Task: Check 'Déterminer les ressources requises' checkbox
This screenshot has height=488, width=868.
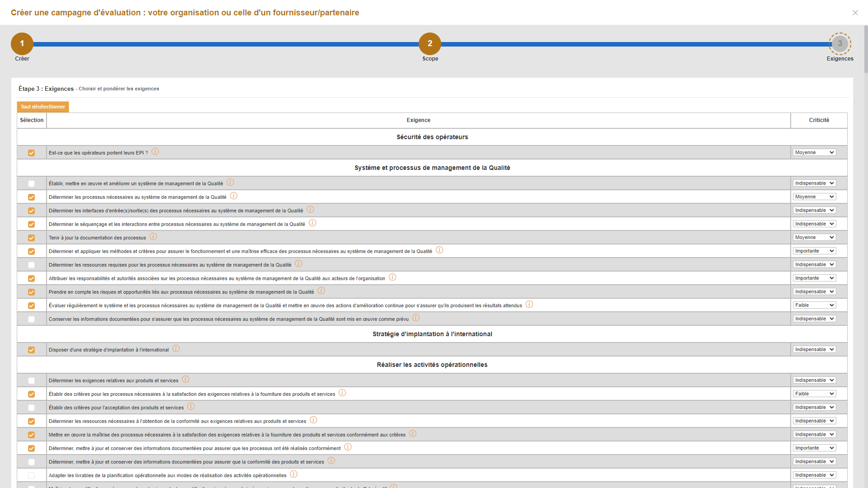Action: [31, 265]
